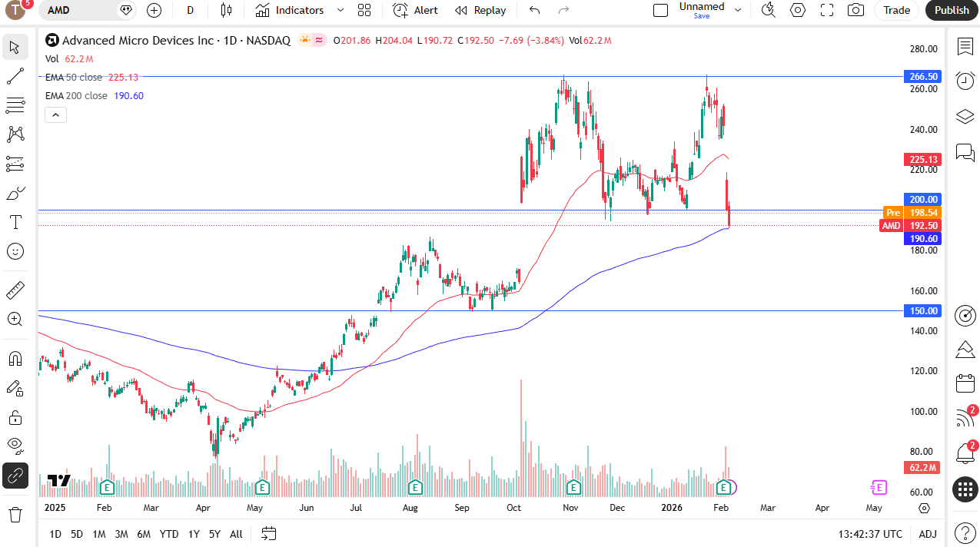Open the Indicators menu
This screenshot has height=547, width=980.
[290, 10]
